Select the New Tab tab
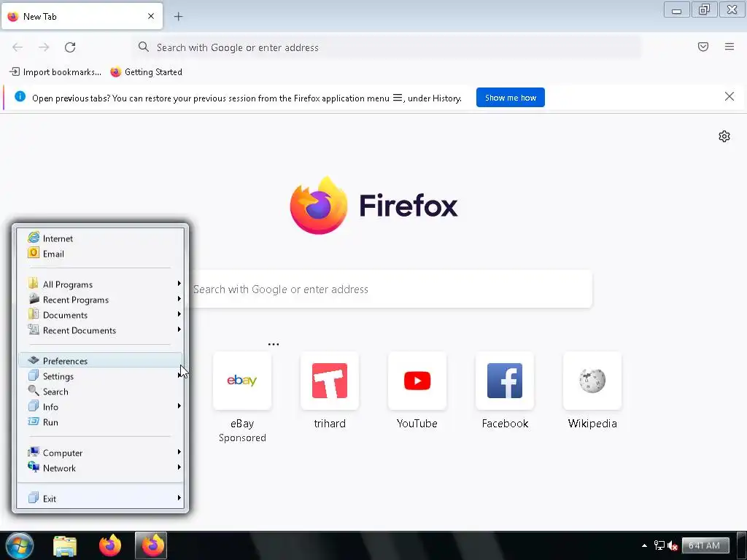Viewport: 747px width, 560px height. 82,16
